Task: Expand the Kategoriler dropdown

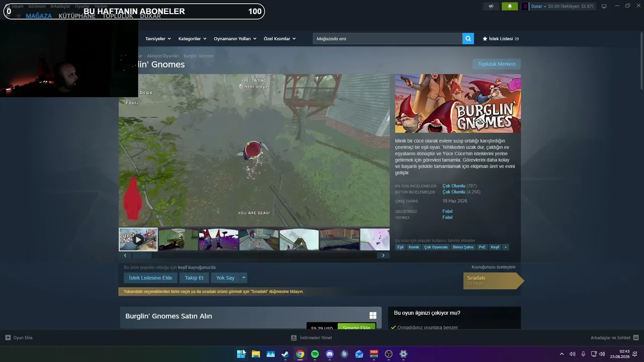Action: (x=192, y=39)
